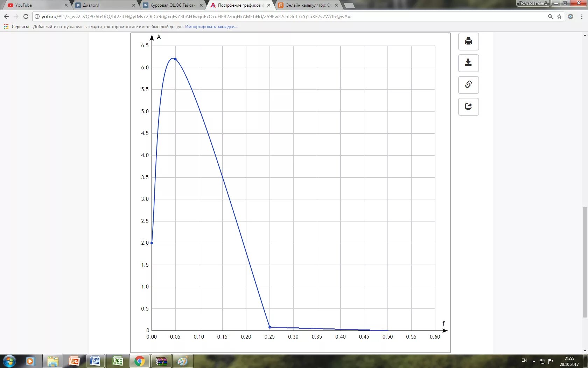Viewport: 588px width, 368px height.
Task: Open Chrome menu with three dots
Action: (582, 16)
